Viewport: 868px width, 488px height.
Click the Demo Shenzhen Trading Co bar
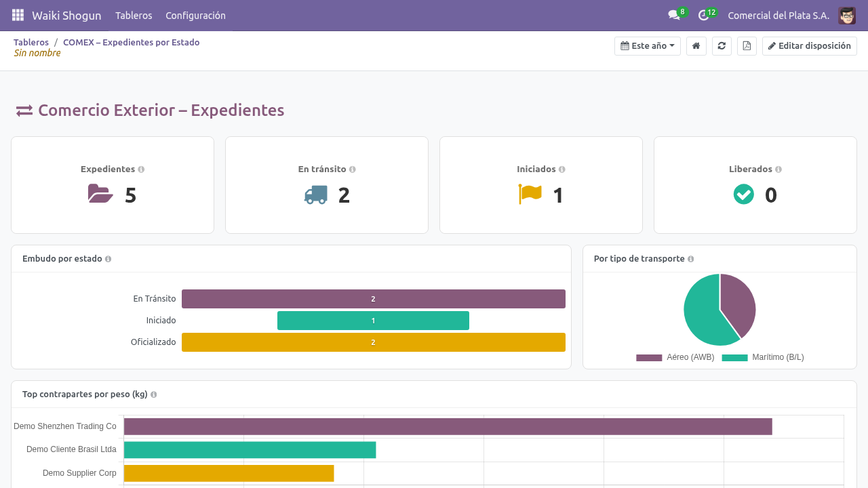tap(448, 426)
